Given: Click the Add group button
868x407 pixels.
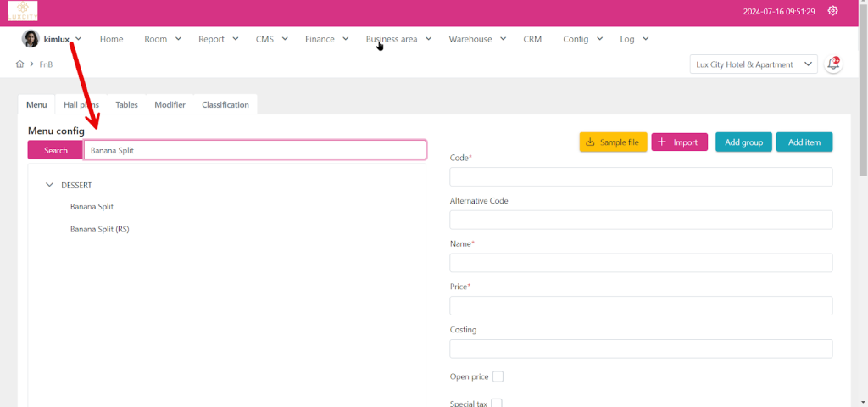Looking at the screenshot, I should click(x=743, y=142).
